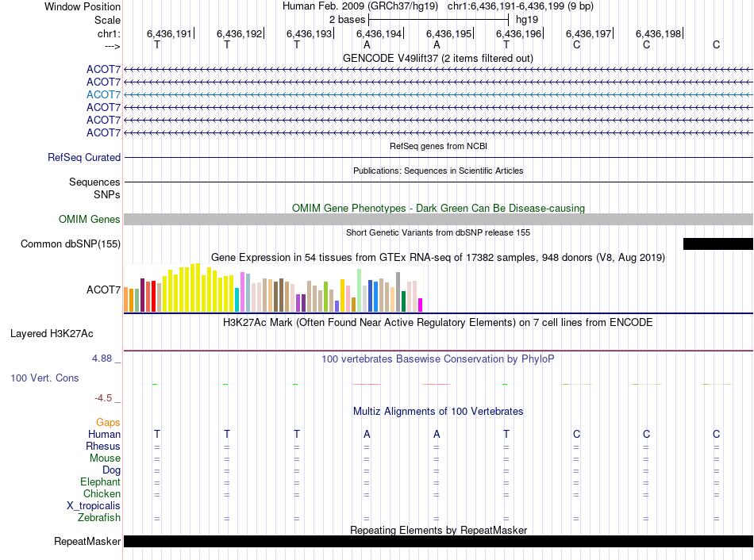Click the 6,436,194 position on the ruler
This screenshot has height=560, width=754.
click(379, 34)
